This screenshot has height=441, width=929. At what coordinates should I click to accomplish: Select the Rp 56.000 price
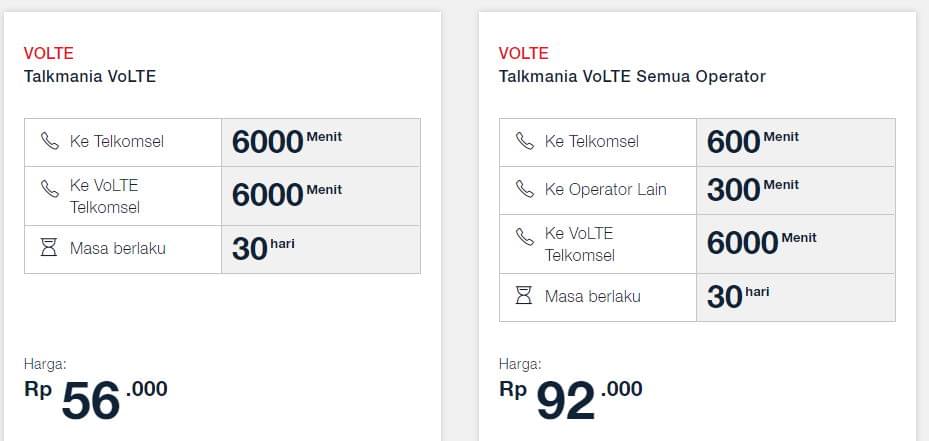click(x=96, y=399)
